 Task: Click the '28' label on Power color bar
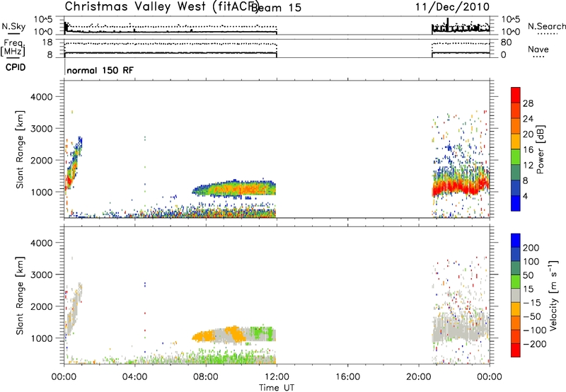click(x=528, y=103)
